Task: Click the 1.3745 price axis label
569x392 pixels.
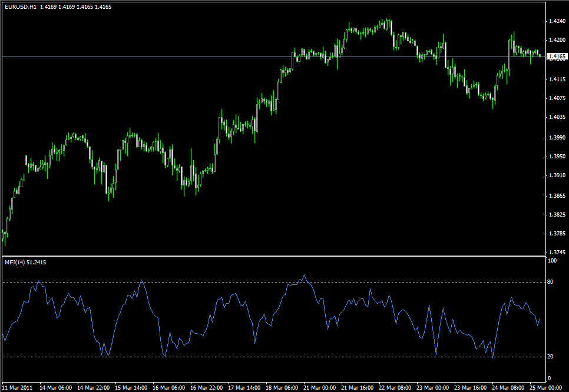Action: click(557, 253)
